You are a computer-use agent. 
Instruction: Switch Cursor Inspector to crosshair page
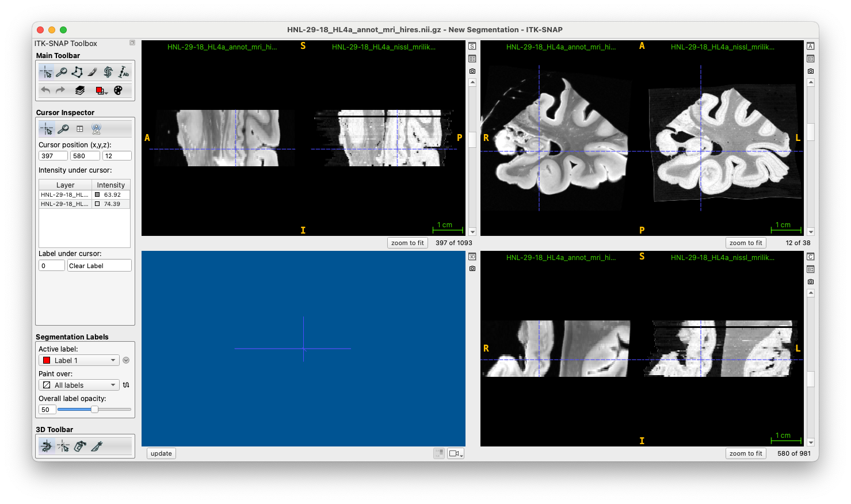[x=47, y=129]
